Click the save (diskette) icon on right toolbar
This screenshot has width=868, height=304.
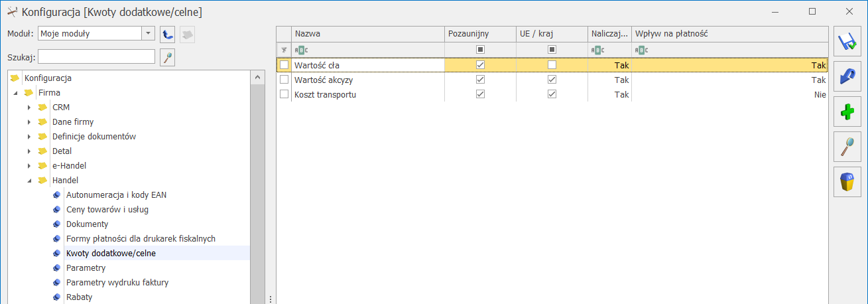click(846, 42)
